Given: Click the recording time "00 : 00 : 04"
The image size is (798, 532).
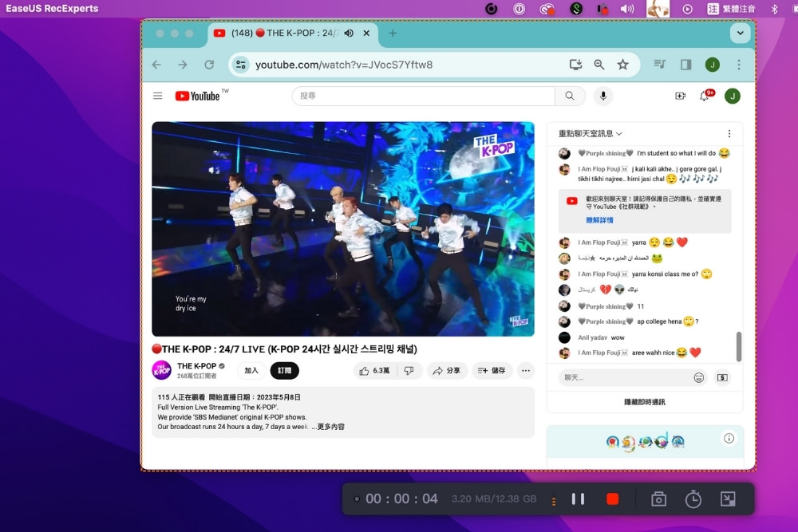Looking at the screenshot, I should click(x=401, y=499).
